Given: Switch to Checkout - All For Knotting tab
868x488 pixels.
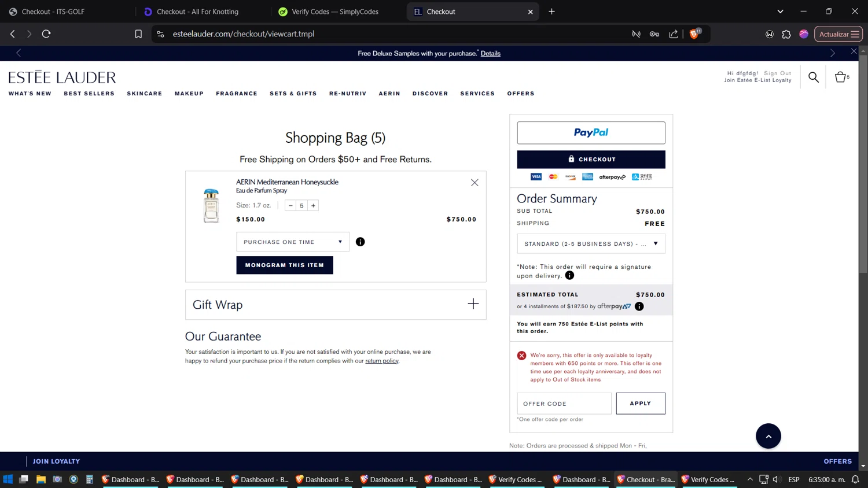Looking at the screenshot, I should point(203,12).
